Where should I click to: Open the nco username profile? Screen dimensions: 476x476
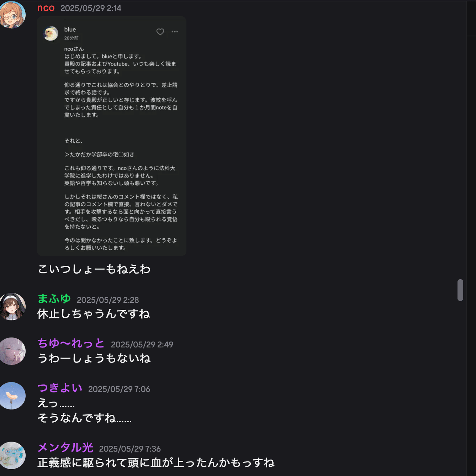click(46, 8)
